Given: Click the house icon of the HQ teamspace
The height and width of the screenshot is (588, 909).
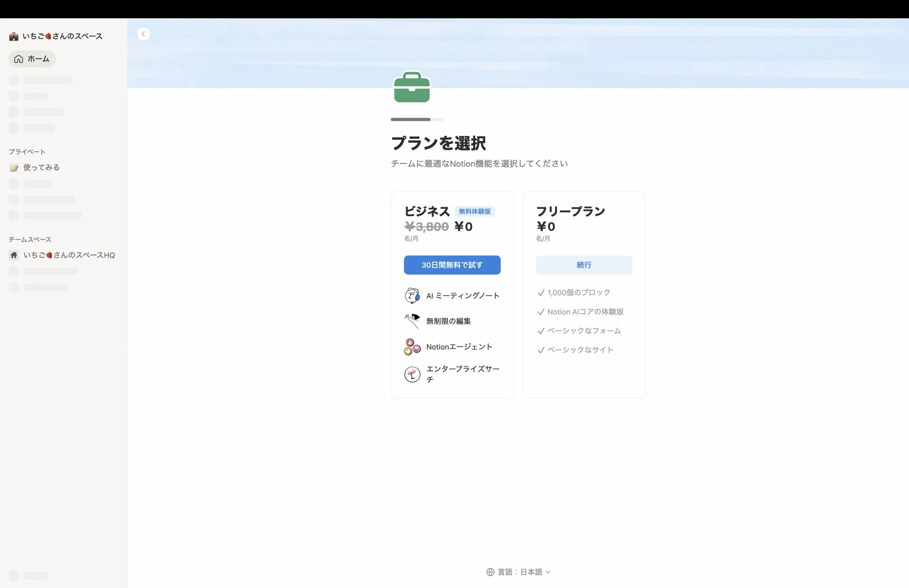Looking at the screenshot, I should [x=14, y=255].
